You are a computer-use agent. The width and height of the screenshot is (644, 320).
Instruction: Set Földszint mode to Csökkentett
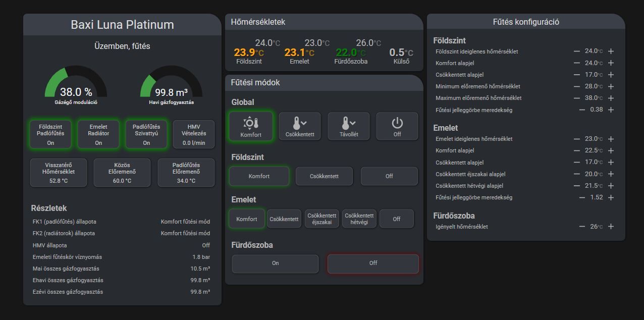coord(324,176)
